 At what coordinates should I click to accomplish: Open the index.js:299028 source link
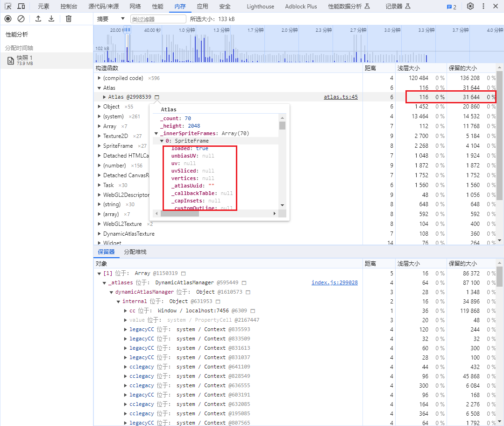[x=334, y=282]
